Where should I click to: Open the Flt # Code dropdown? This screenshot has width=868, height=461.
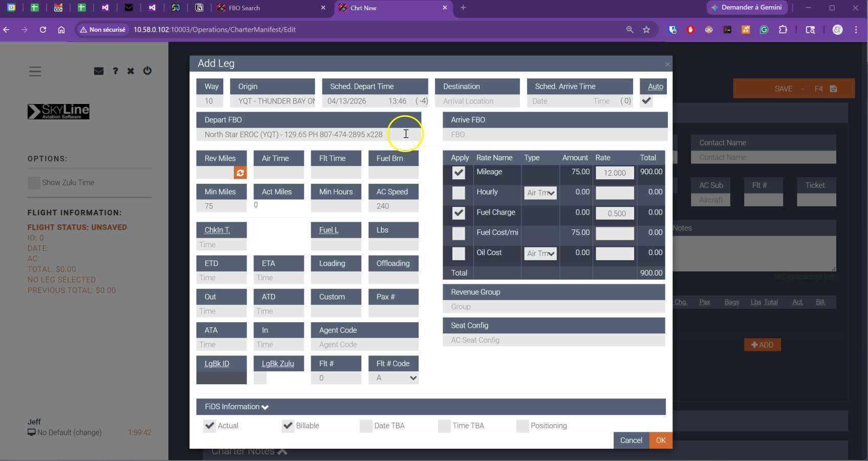(x=394, y=378)
